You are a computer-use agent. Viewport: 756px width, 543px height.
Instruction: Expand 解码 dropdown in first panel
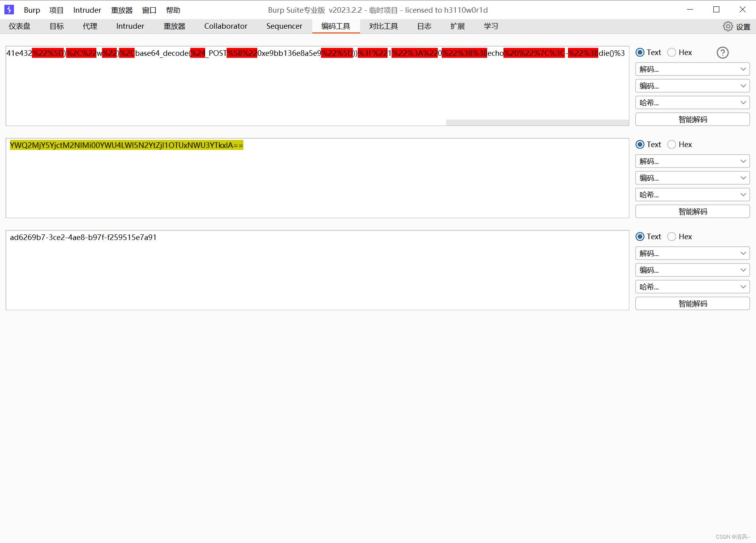click(x=692, y=69)
